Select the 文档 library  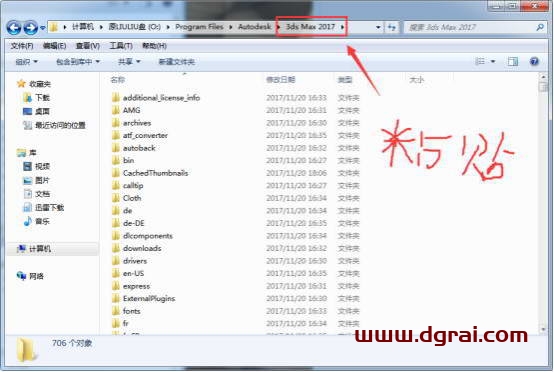pos(42,194)
